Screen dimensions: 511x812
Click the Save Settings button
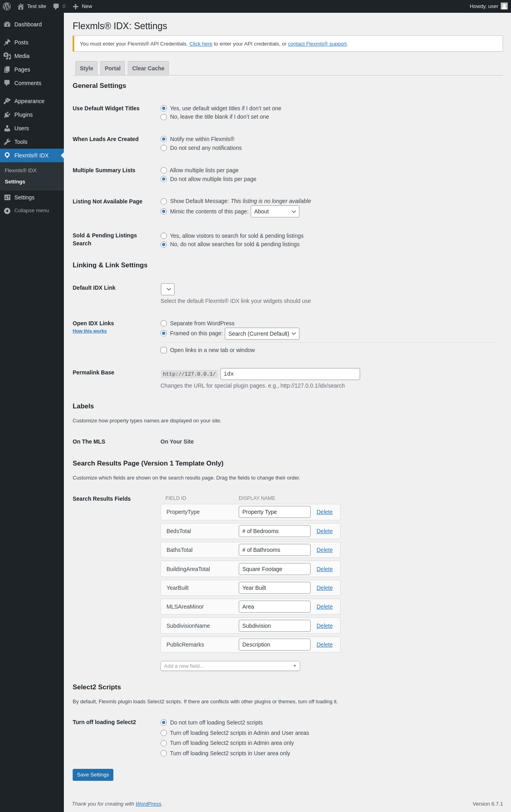tap(93, 774)
